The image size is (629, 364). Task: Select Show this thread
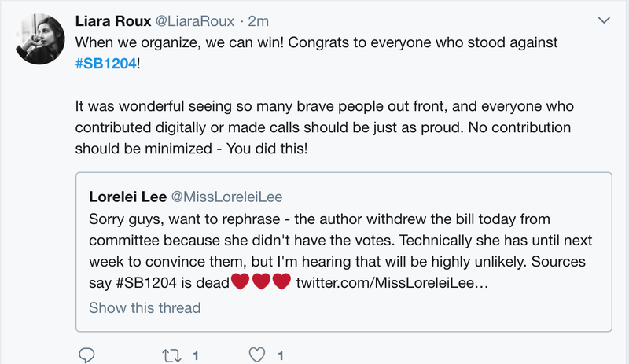(x=145, y=307)
